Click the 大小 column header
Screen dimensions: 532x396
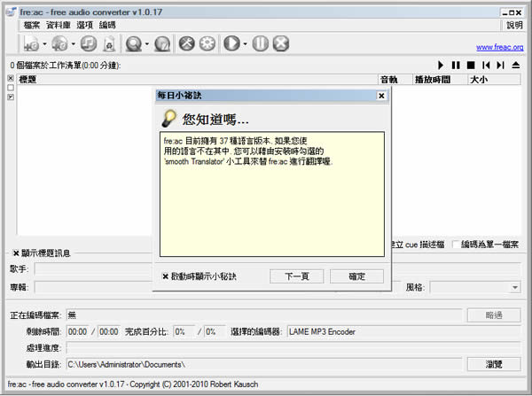pyautogui.click(x=495, y=80)
